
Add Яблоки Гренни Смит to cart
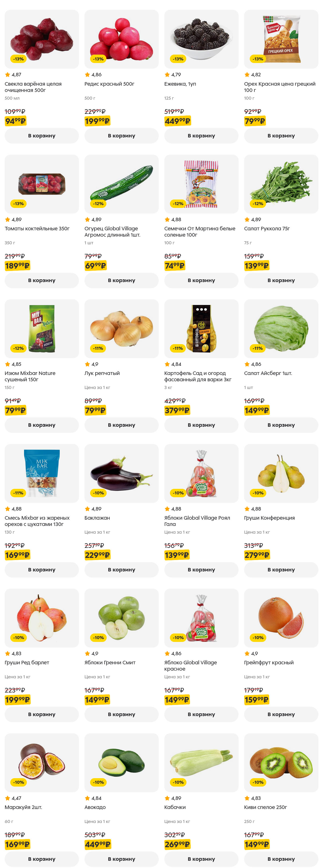coord(121,714)
